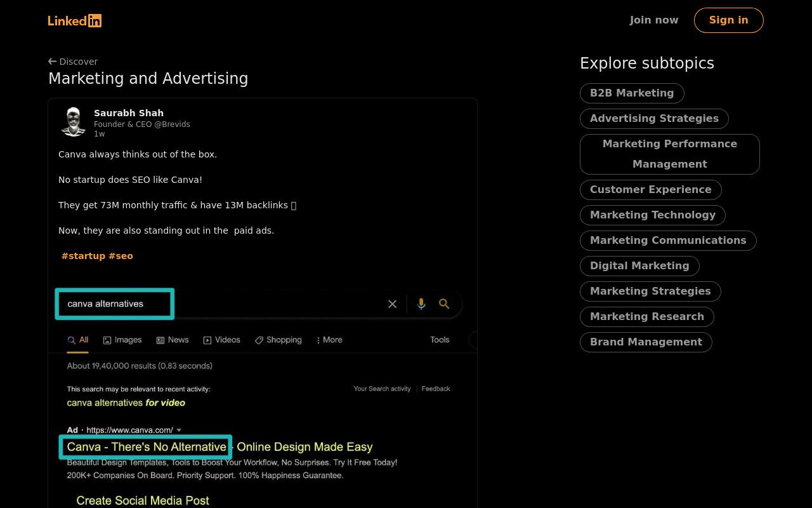The image size is (812, 508).
Task: Click 'About 19,40,000 results' text
Action: (x=140, y=366)
